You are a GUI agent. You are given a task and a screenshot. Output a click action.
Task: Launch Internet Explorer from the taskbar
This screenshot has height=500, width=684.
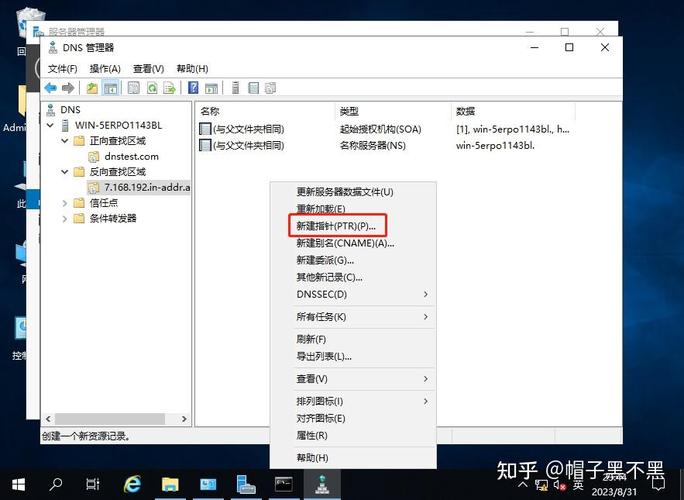[x=132, y=484]
